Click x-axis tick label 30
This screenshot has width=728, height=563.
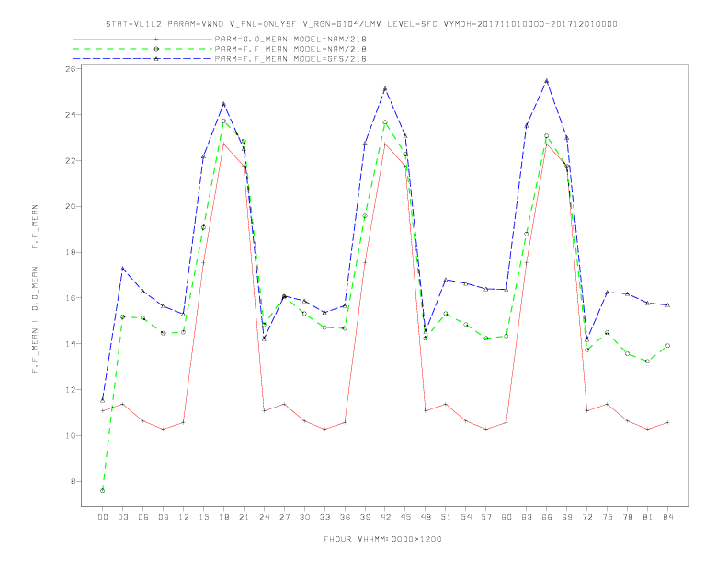coord(304,517)
